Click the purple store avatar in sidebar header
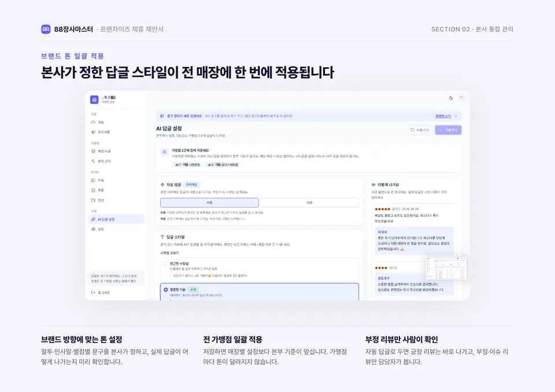 [94, 99]
